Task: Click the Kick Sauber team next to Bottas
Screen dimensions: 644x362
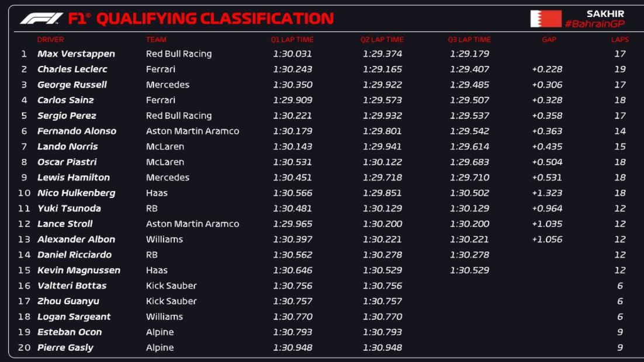Action: click(x=171, y=286)
